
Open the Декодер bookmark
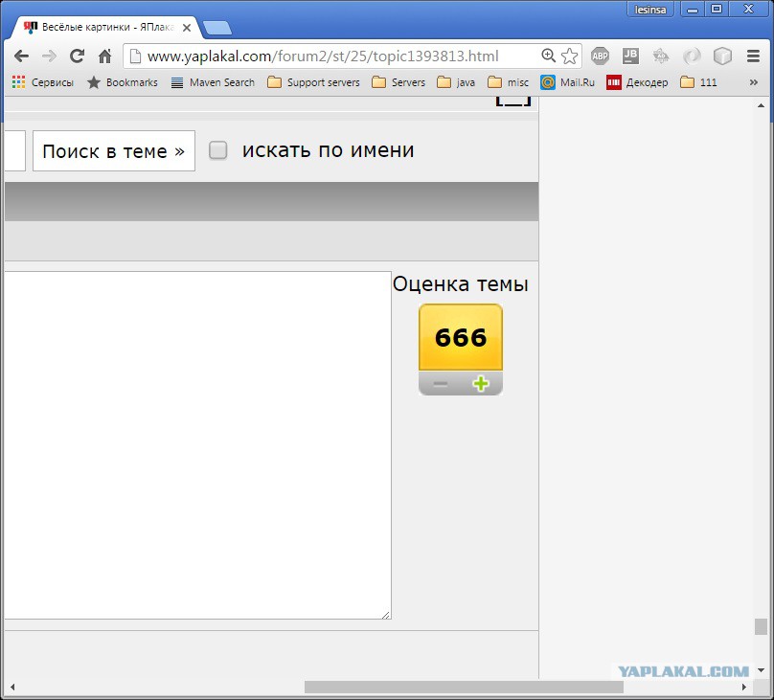coord(637,82)
